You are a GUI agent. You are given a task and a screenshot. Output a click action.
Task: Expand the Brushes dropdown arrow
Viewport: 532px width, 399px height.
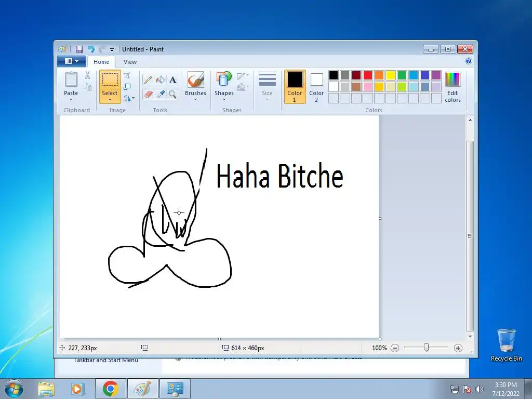coord(195,100)
